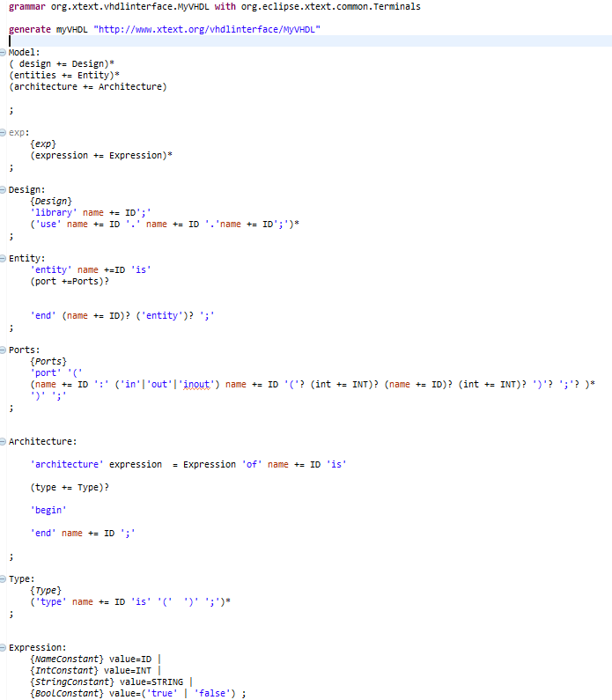The width and height of the screenshot is (612, 700).
Task: Click the 'false' keyword string
Action: tap(212, 693)
